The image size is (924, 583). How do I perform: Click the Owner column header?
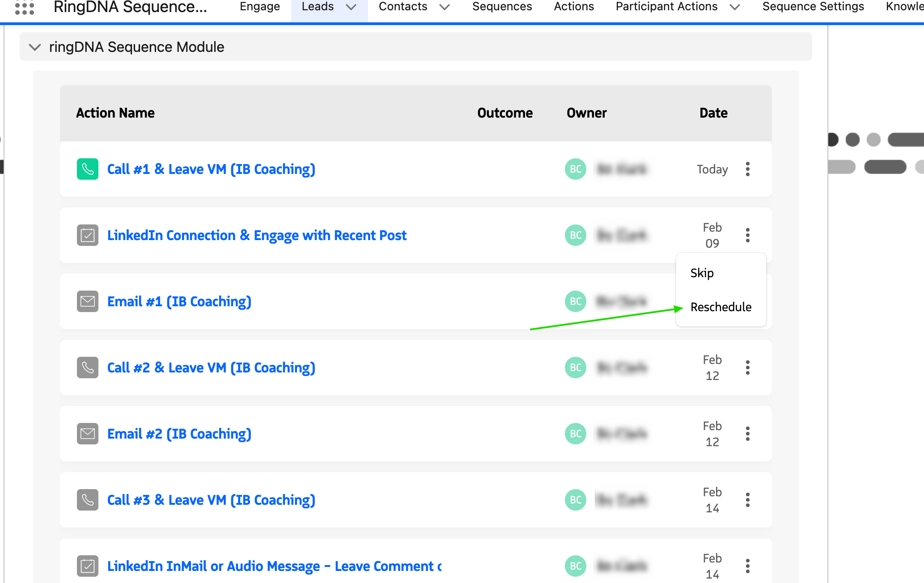tap(586, 113)
